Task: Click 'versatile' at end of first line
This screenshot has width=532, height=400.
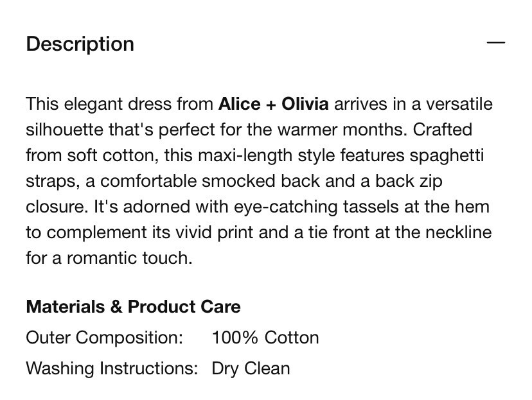Action: pos(459,104)
